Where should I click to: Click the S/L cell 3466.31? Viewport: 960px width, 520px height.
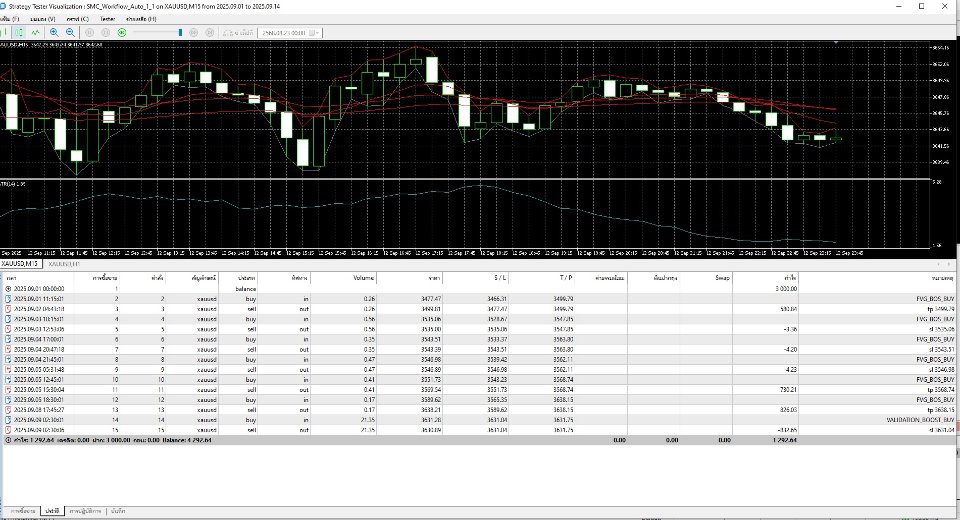pos(497,299)
